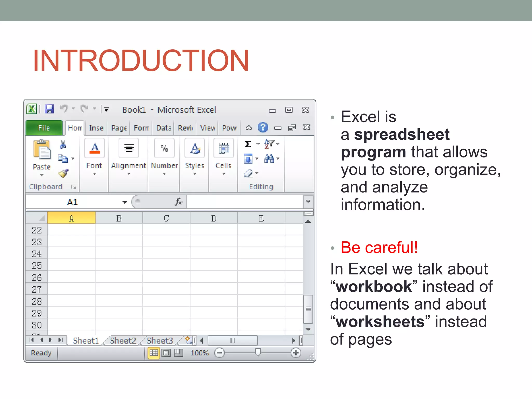Image resolution: width=532 pixels, height=399 pixels.
Task: Click the insert function fx icon
Action: pos(178,202)
